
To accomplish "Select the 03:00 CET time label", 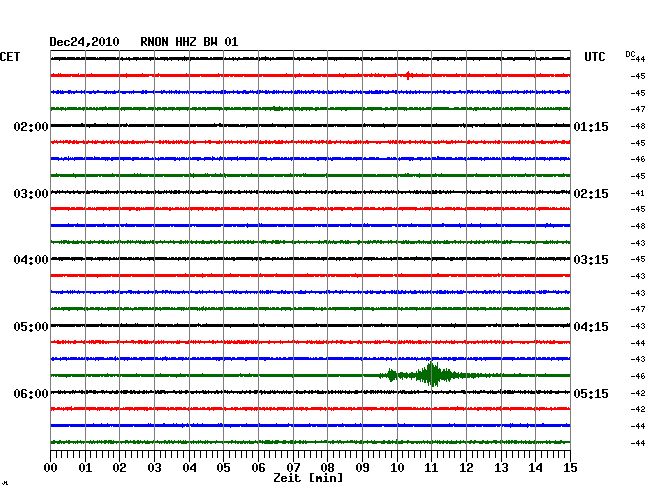I will pos(31,194).
